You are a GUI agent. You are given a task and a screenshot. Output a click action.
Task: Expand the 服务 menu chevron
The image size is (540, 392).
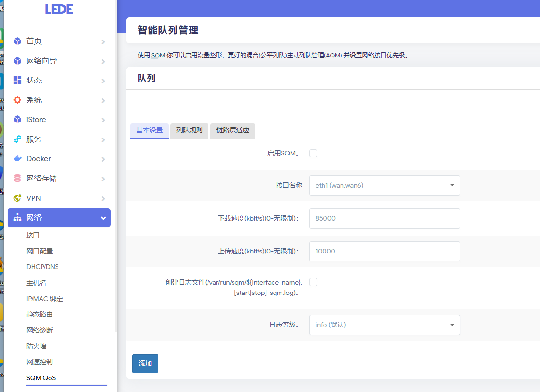103,140
